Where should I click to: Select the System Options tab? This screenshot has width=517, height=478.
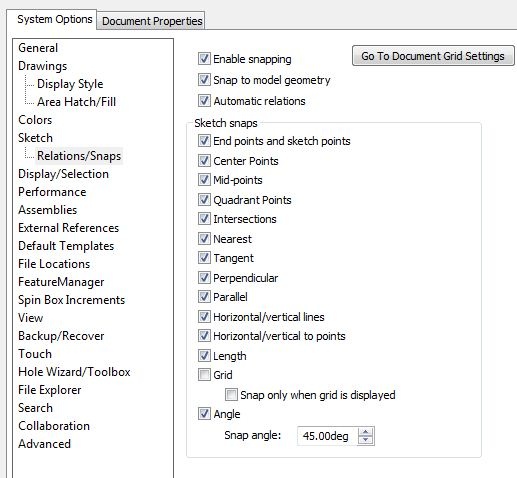pos(55,19)
